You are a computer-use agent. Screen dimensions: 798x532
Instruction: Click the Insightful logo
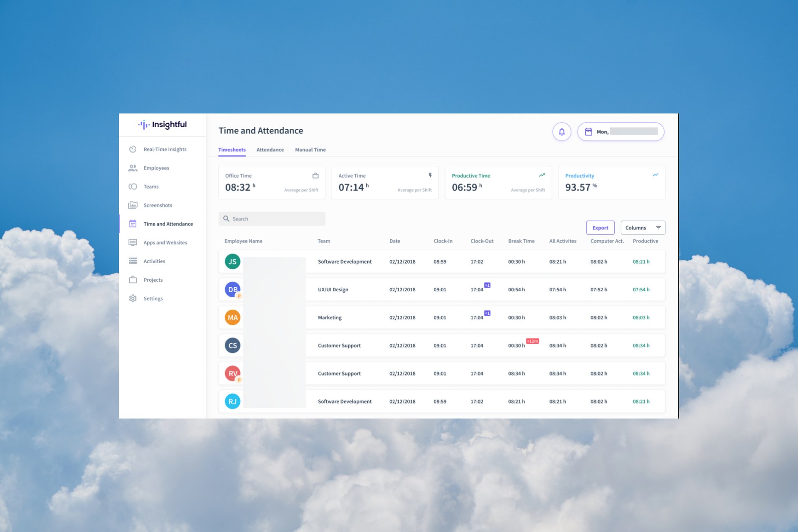click(163, 125)
